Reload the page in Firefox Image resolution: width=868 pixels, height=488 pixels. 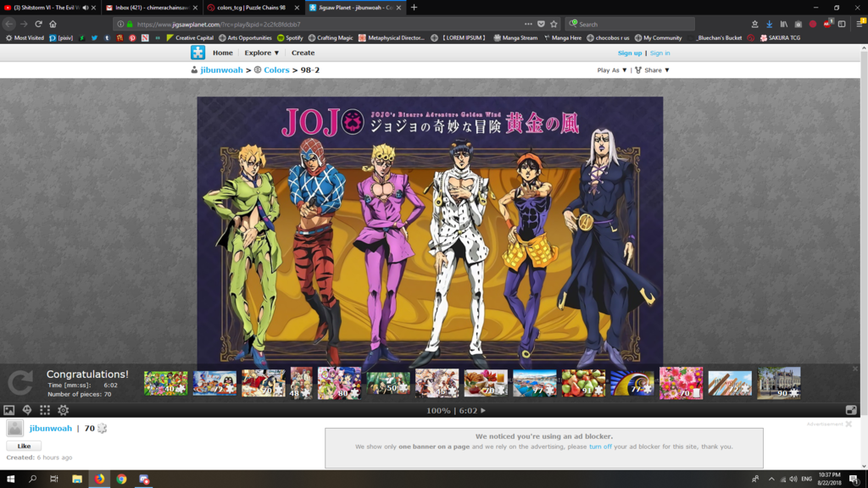tap(38, 24)
